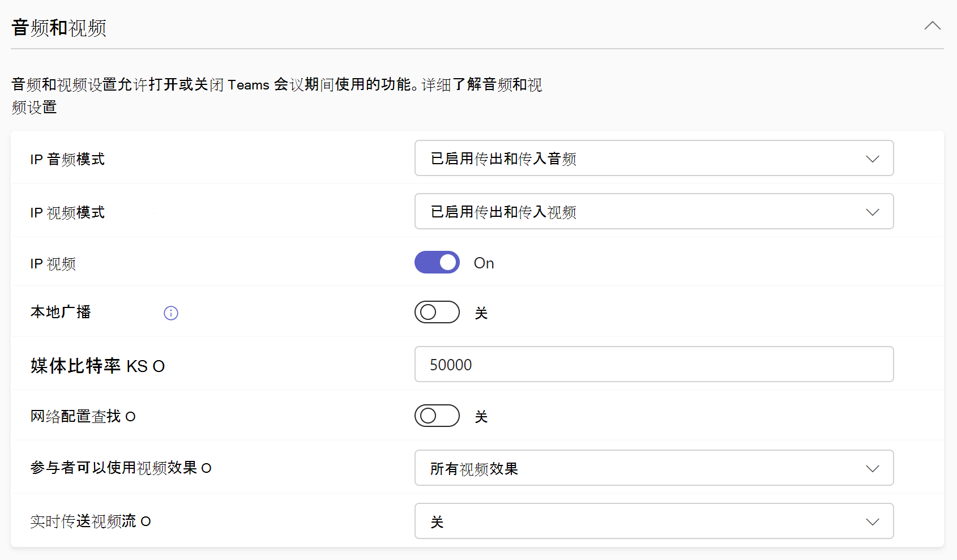The width and height of the screenshot is (957, 560).
Task: Show info for 本地广播
Action: [171, 313]
